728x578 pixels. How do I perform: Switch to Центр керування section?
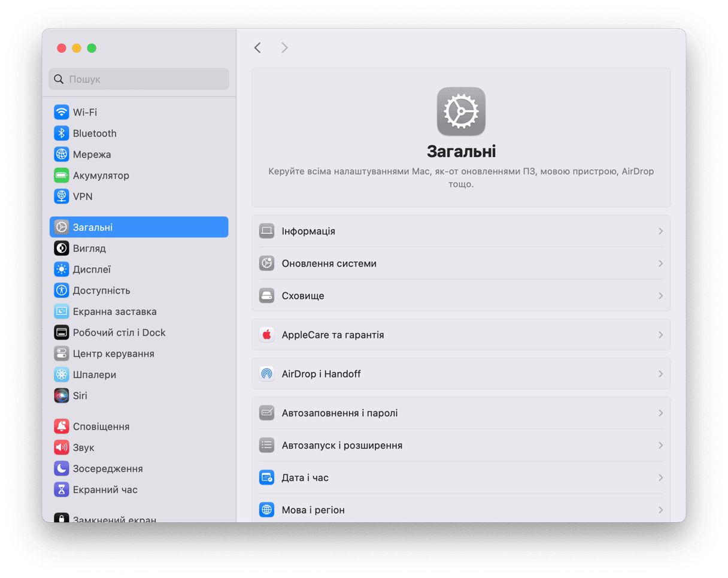coord(113,354)
